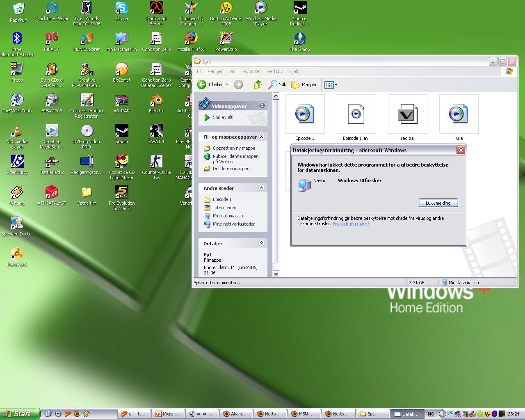Select the BitComet desktop icon

click(x=121, y=73)
